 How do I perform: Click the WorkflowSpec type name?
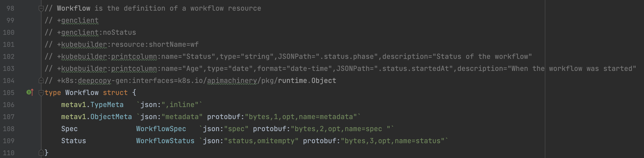pos(161,129)
